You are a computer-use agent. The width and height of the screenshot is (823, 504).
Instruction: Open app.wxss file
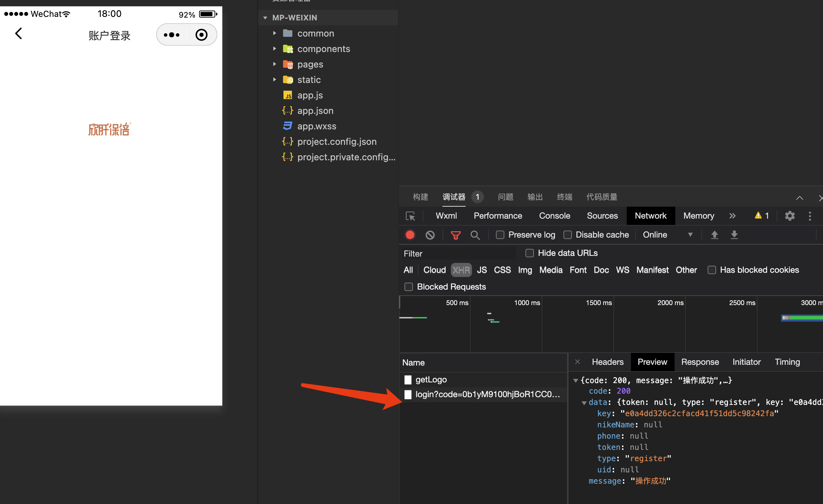[317, 126]
